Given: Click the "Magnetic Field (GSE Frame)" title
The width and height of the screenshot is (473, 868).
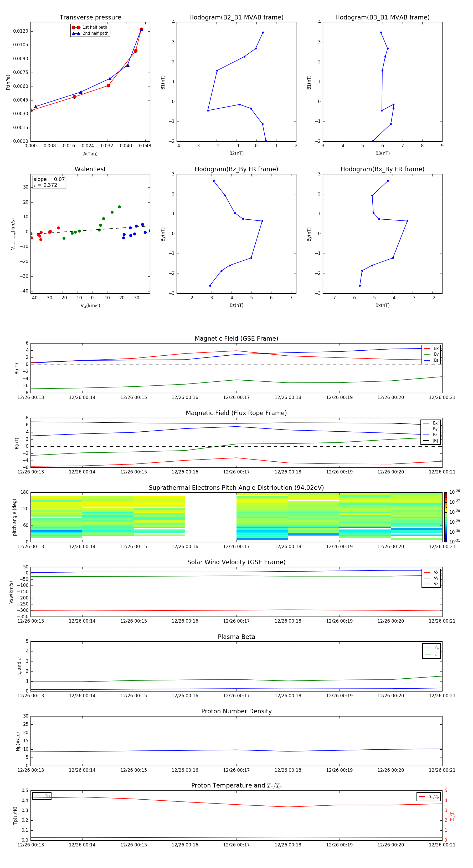Looking at the screenshot, I should coord(236,339).
